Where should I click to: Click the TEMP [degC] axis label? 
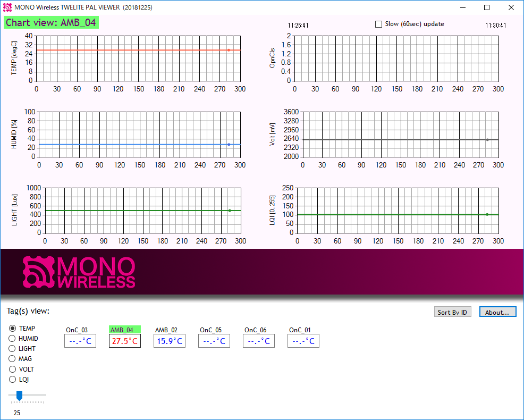(x=14, y=58)
